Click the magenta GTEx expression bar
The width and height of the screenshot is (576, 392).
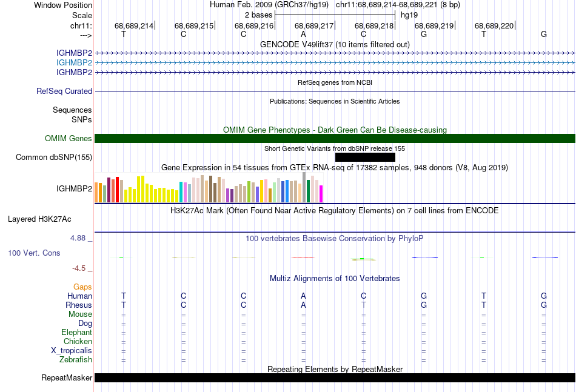pos(321,194)
